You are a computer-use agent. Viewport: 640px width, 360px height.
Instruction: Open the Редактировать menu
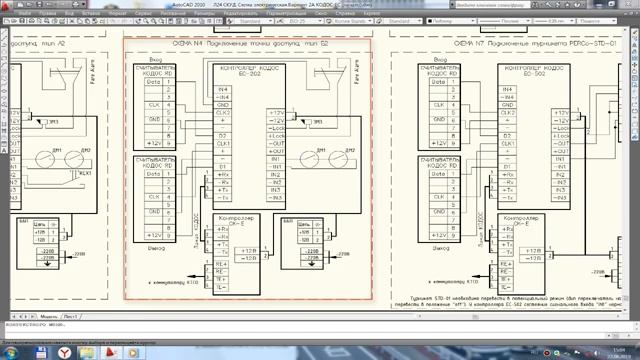click(x=240, y=13)
